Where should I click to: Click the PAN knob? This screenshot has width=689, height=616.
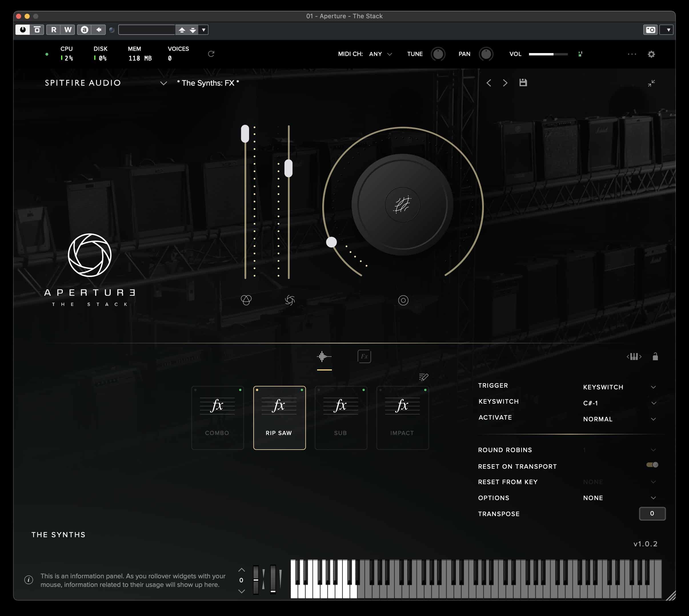click(x=486, y=54)
